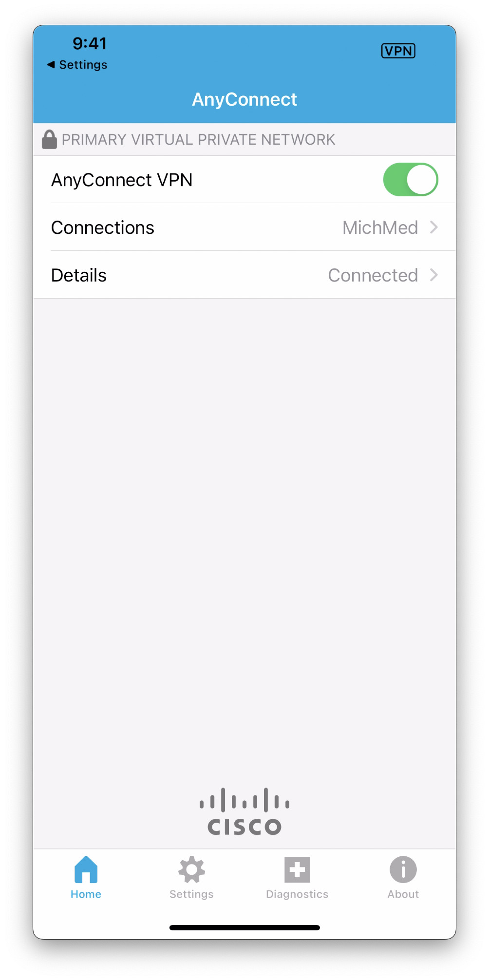Turn off the AnyConnect VPN switch
489x980 pixels.
pos(411,179)
